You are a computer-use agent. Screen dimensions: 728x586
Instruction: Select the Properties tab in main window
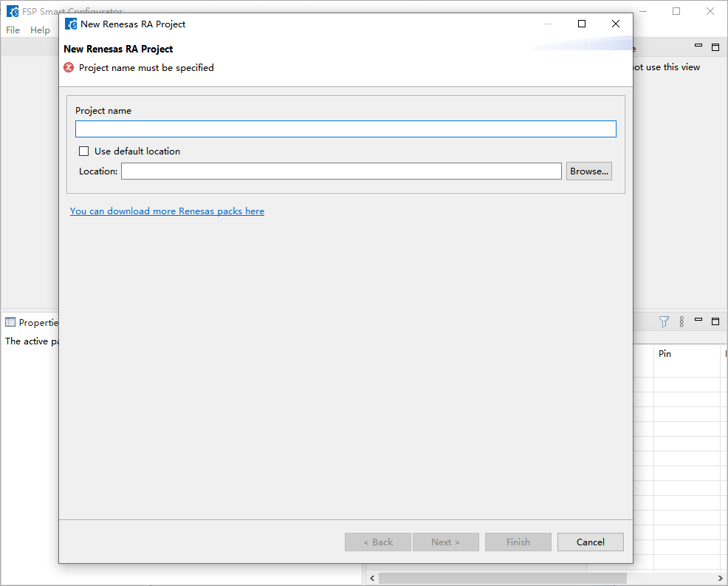point(32,322)
